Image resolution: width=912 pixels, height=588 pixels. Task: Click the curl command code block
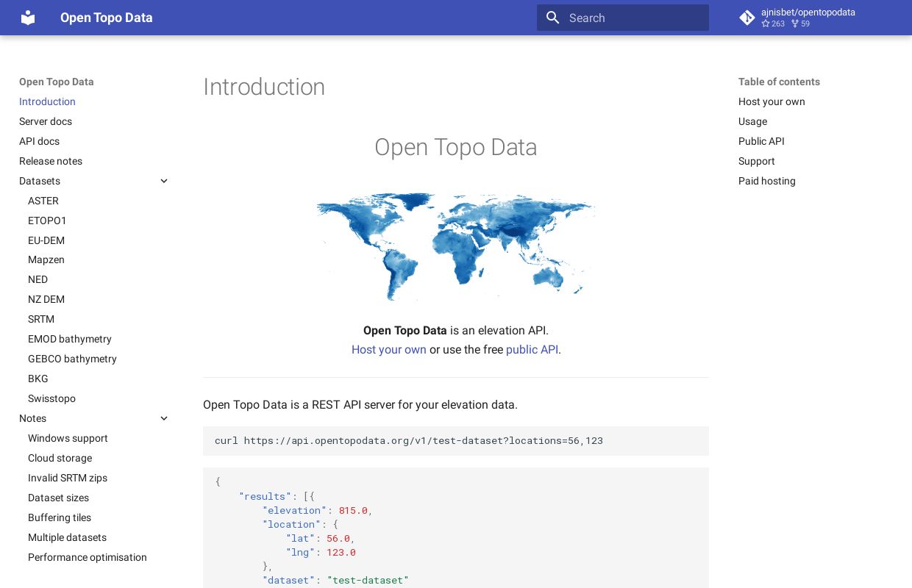pos(456,441)
